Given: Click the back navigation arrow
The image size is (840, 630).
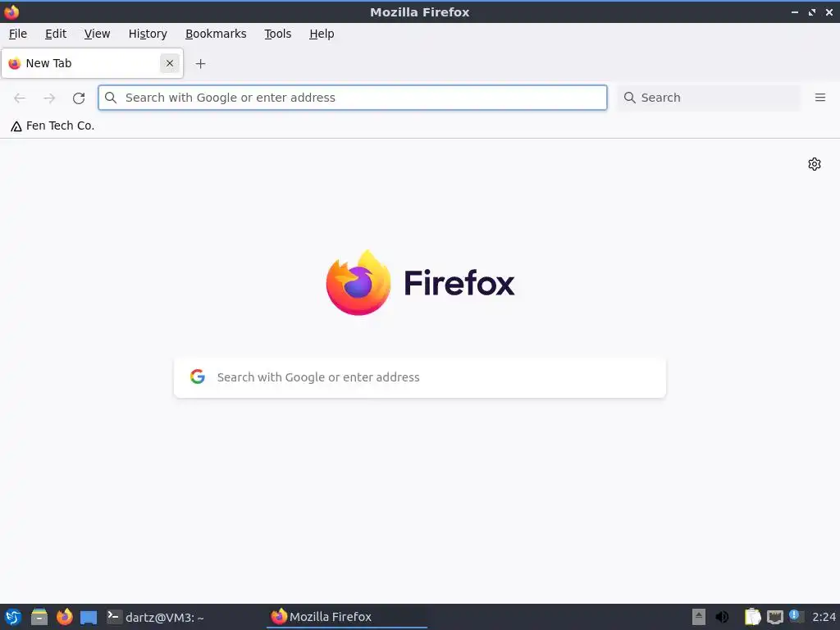Looking at the screenshot, I should [20, 98].
